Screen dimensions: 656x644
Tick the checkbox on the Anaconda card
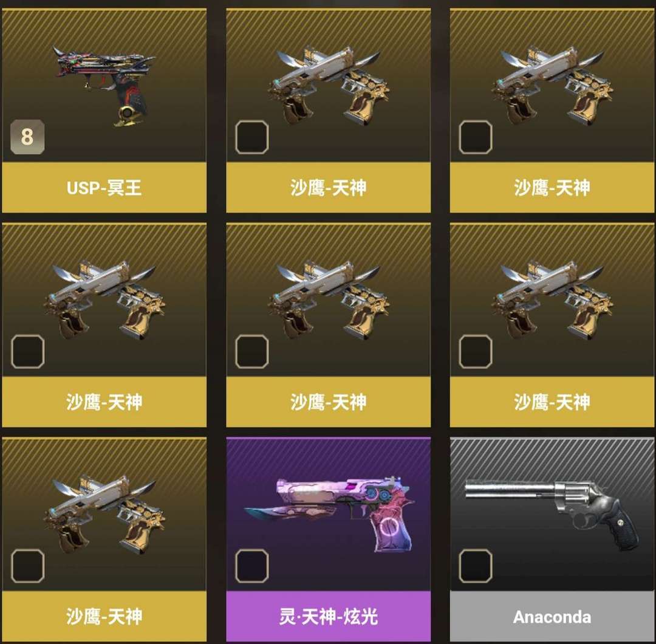(476, 566)
